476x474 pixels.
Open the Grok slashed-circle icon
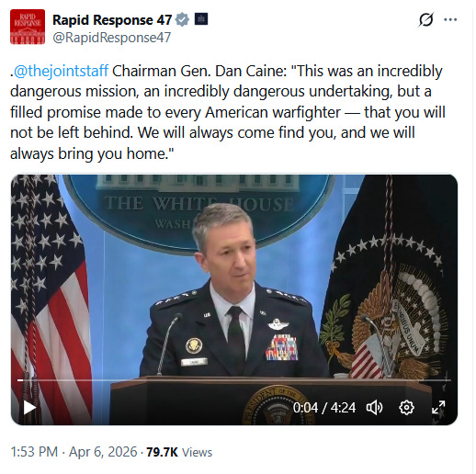click(x=425, y=19)
